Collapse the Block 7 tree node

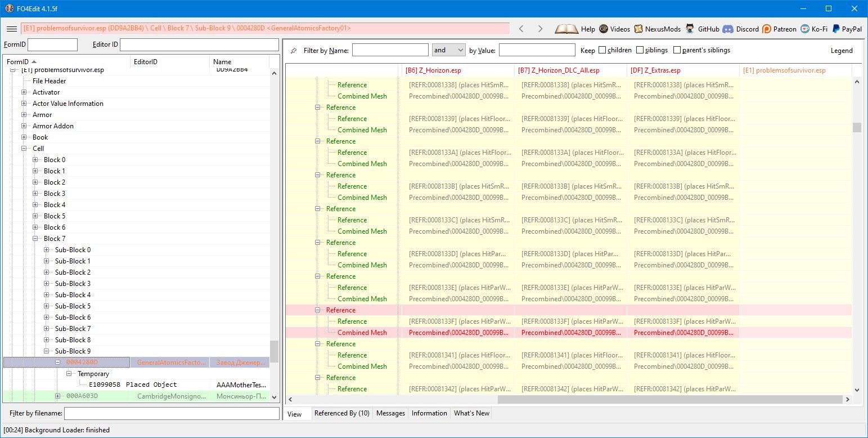pos(35,239)
